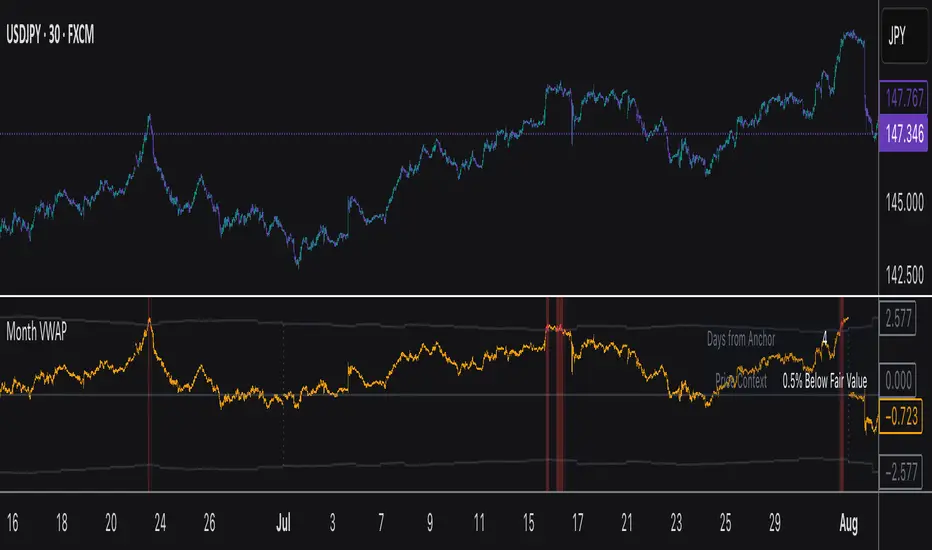Click date 11 on time axis
The width and height of the screenshot is (932, 550).
479,523
